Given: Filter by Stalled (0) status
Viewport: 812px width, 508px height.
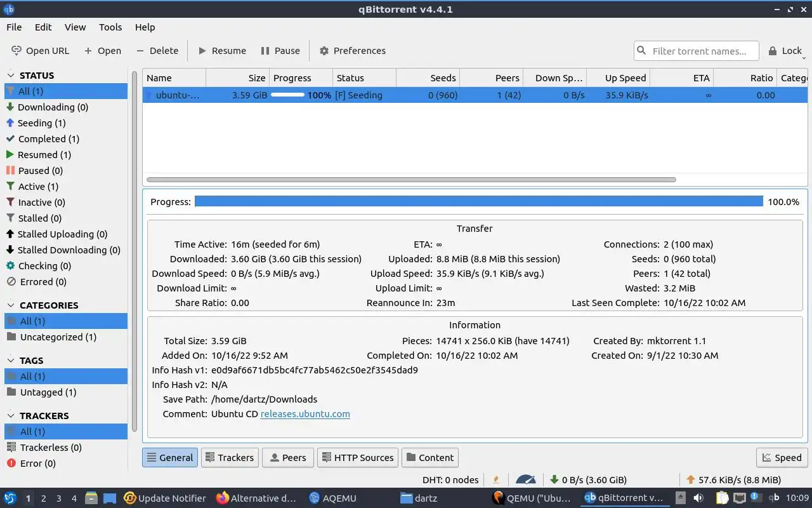Looking at the screenshot, I should tap(66, 218).
